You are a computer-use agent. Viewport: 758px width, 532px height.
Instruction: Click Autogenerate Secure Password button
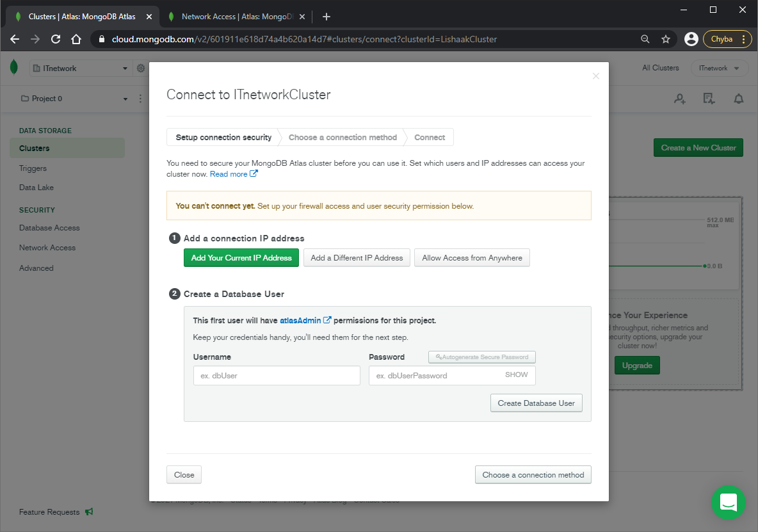[x=481, y=357]
